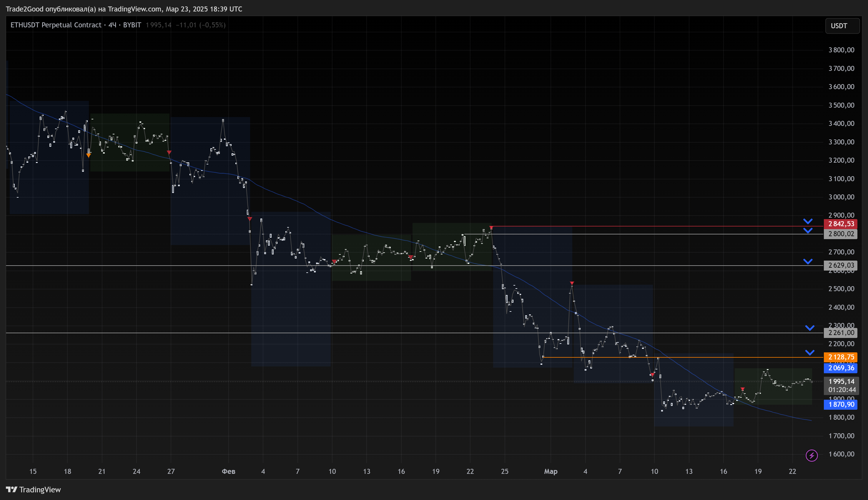Click the ETHUSDT Perpetual Contract symbol title

[x=56, y=25]
